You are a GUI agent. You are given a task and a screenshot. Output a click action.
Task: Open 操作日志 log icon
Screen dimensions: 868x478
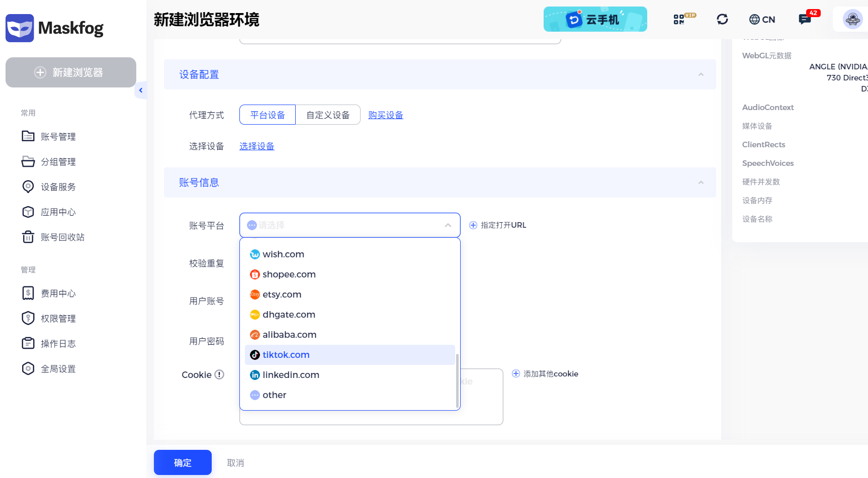point(28,343)
